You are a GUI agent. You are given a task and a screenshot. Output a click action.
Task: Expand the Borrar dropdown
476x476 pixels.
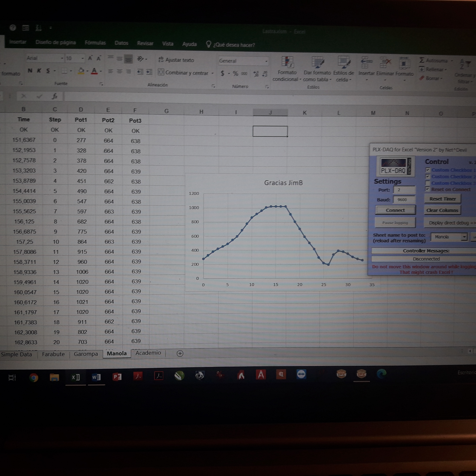pyautogui.click(x=441, y=79)
